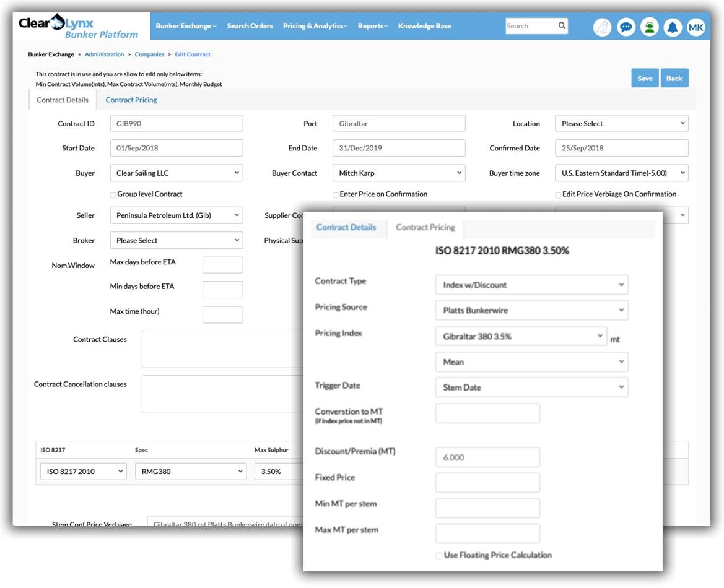
Task: Expand the Buyer Contact dropdown
Action: click(x=399, y=173)
